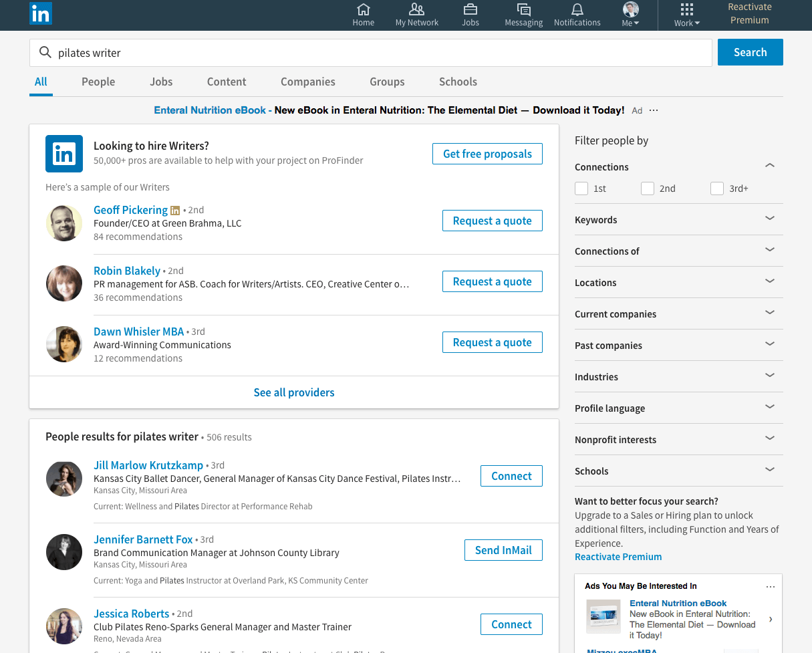This screenshot has height=653, width=812.
Task: Open Robin Blakely's profile photo
Action: 64,284
